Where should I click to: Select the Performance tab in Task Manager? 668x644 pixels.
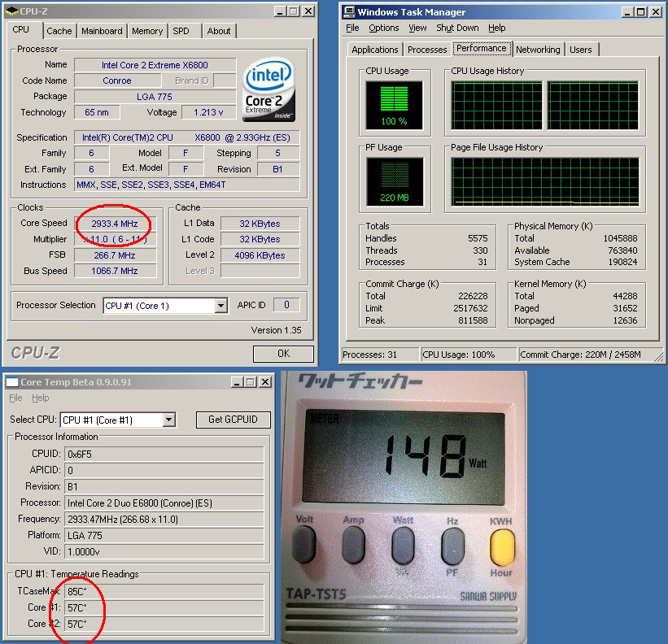(x=482, y=48)
